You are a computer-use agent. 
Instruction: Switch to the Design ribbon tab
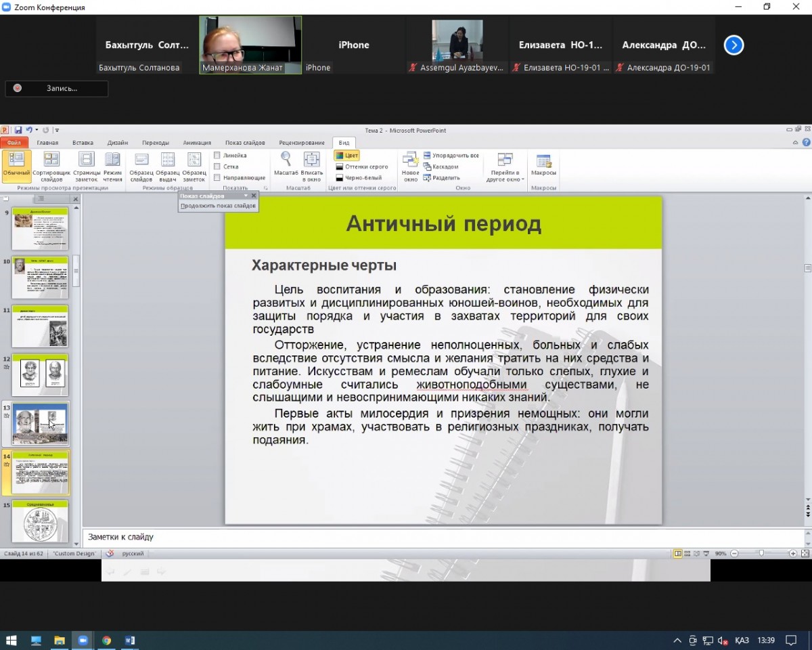pos(118,143)
